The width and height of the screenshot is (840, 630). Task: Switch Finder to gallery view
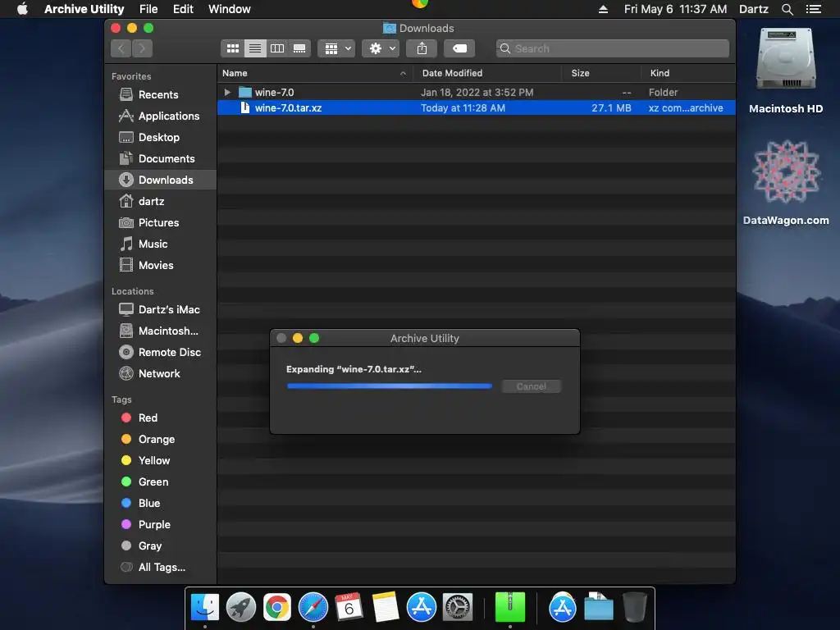pyautogui.click(x=299, y=48)
